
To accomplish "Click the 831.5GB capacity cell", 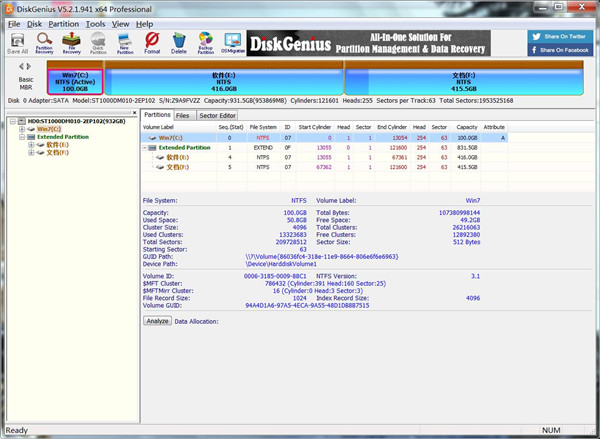I will (467, 148).
